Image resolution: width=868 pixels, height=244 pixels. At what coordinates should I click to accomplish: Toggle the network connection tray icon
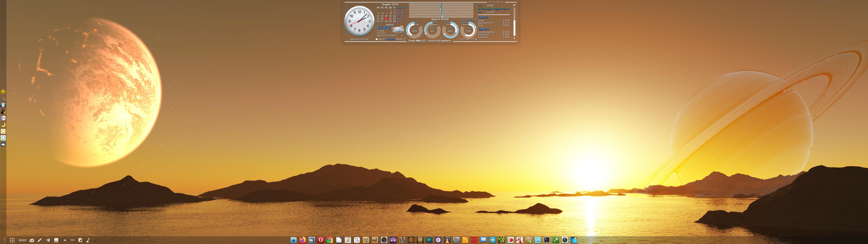click(x=39, y=240)
